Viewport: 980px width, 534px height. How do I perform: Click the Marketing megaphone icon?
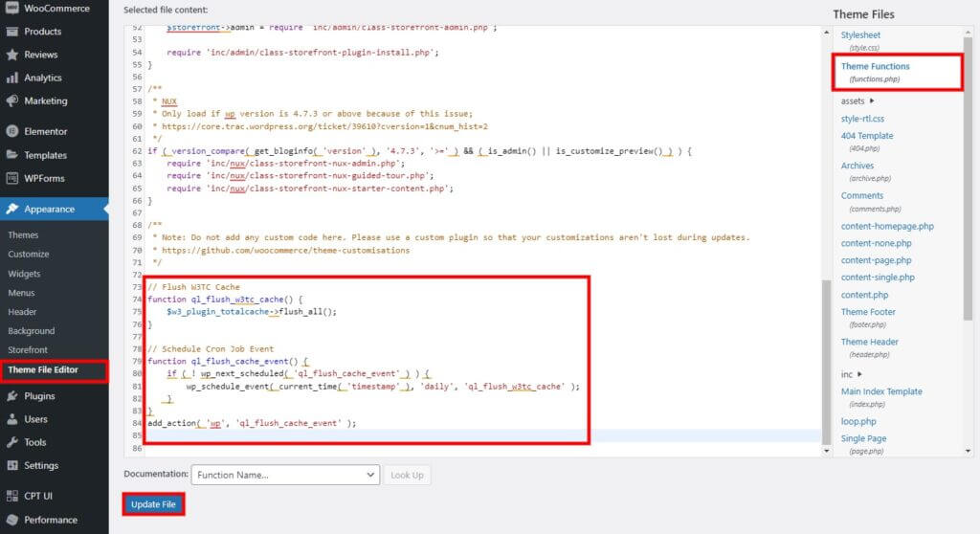tap(11, 100)
